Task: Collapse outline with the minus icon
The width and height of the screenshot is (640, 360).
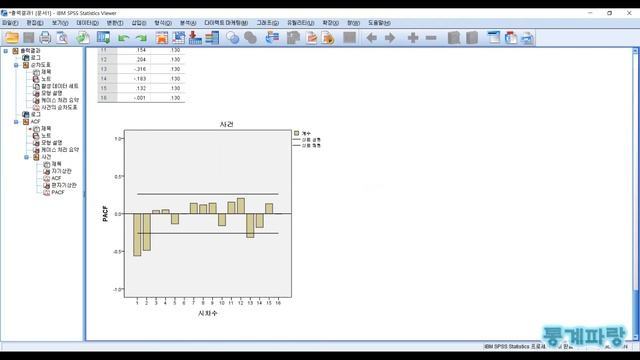Action: click(431, 38)
